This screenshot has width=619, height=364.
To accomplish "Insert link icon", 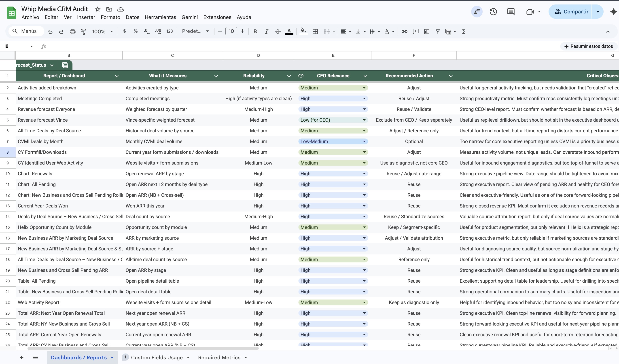I will [404, 32].
